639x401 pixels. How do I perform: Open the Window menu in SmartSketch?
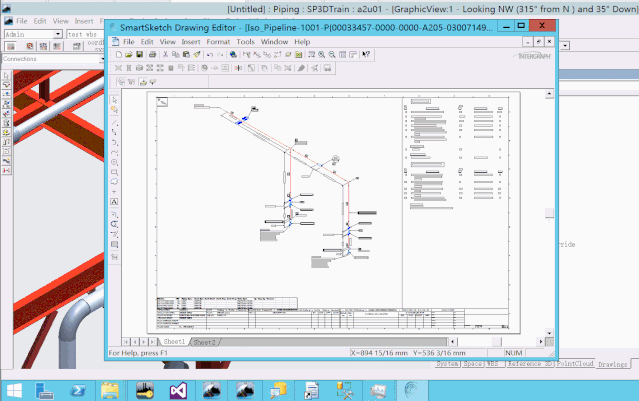pyautogui.click(x=274, y=42)
